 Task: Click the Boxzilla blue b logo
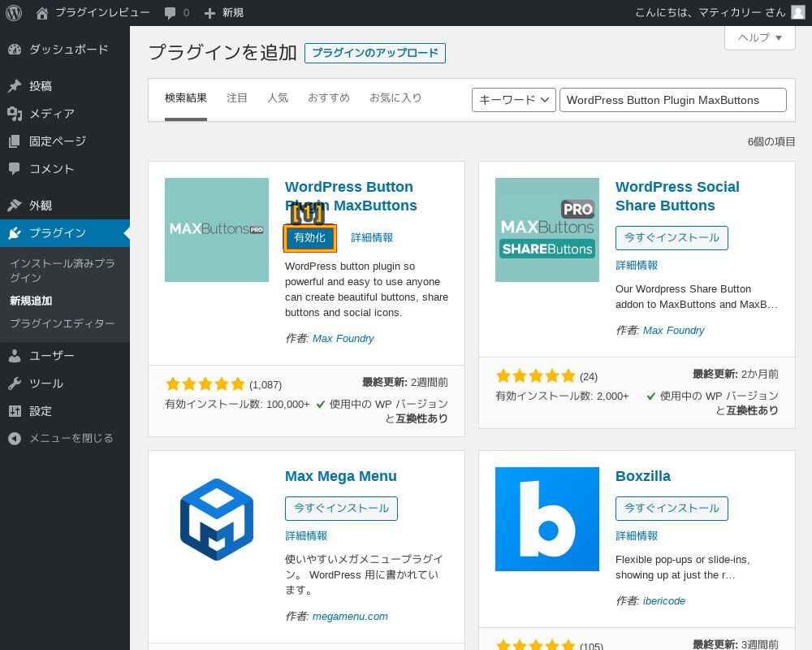[x=546, y=519]
